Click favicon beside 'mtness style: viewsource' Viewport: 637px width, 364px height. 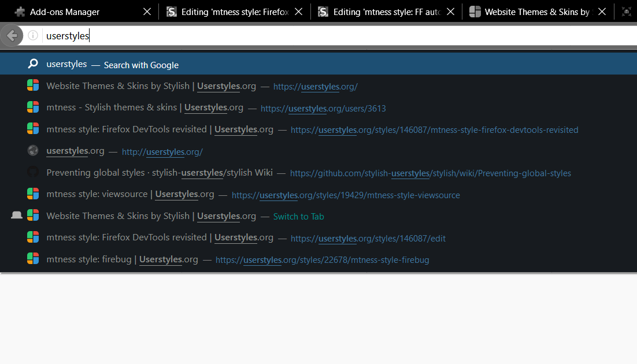coord(33,194)
